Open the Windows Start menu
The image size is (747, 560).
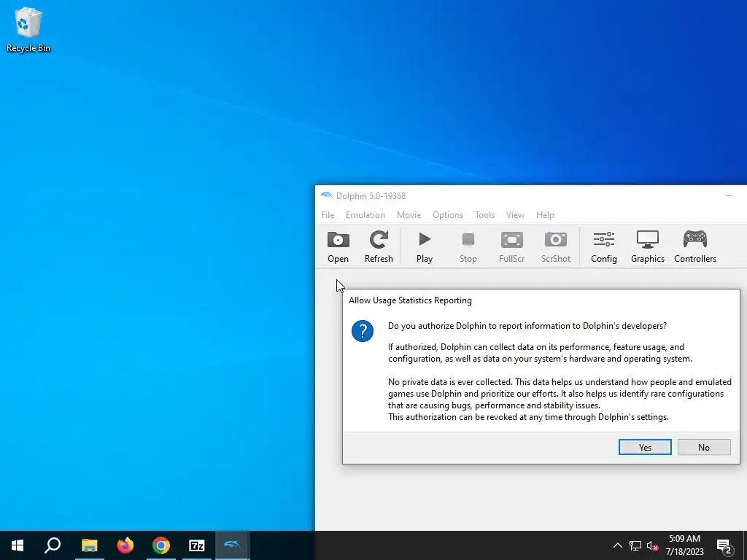(18, 545)
